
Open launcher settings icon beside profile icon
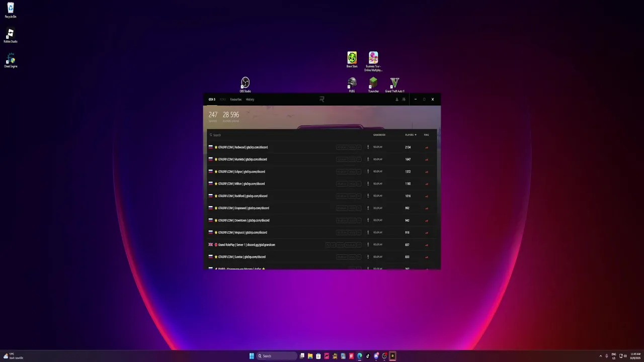404,100
